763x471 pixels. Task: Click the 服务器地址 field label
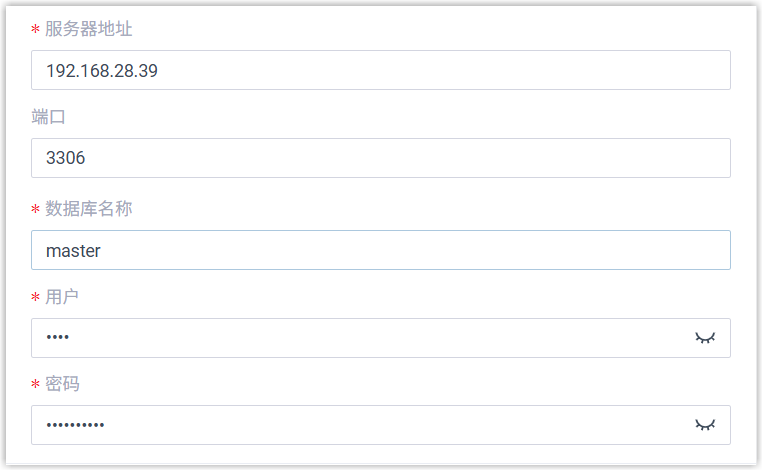click(x=88, y=29)
